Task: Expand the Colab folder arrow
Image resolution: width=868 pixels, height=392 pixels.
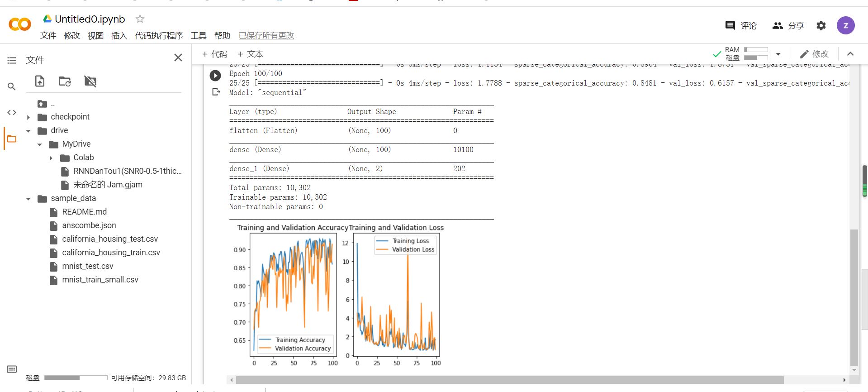Action: pos(51,158)
